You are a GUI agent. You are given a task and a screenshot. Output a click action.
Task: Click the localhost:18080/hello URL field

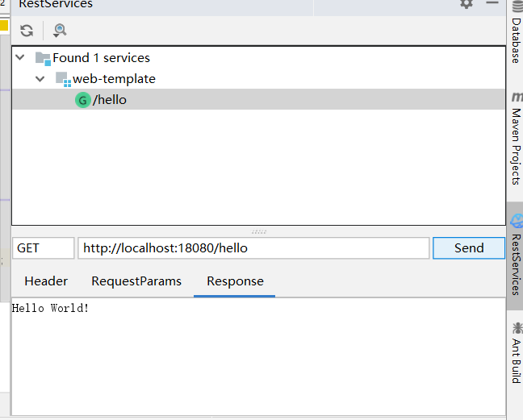tap(253, 248)
